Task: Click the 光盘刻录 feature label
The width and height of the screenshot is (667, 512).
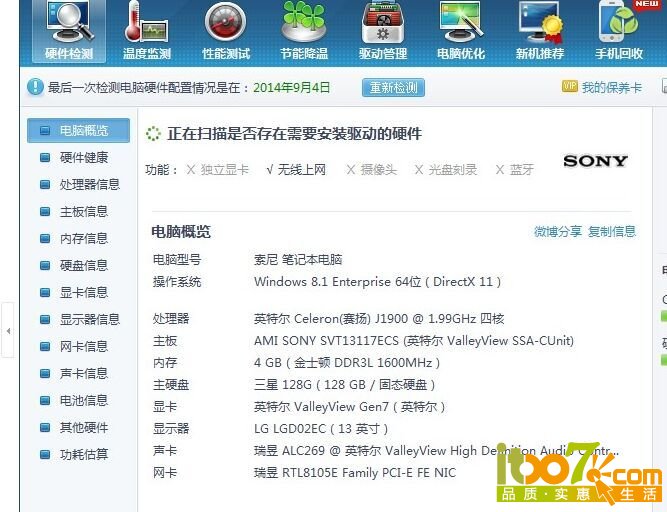Action: [453, 170]
